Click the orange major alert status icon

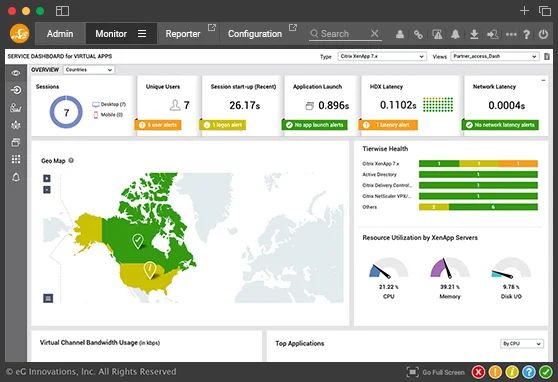[495, 372]
